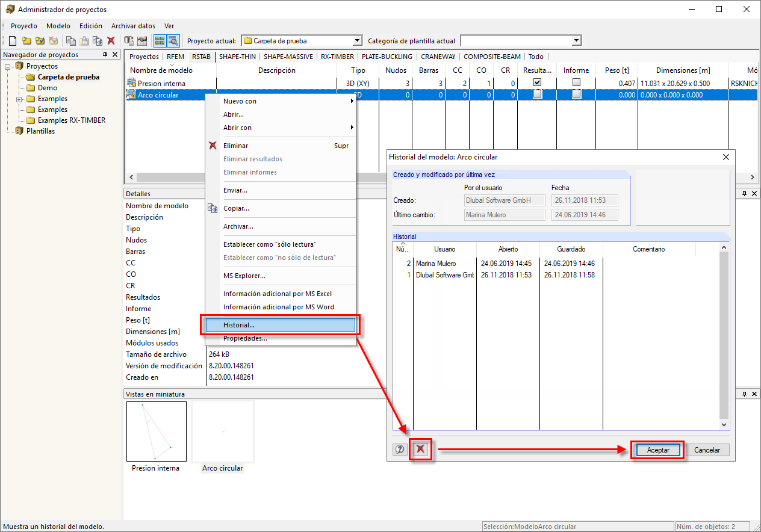Select the new project folder icon
This screenshot has width=761, height=532.
point(26,40)
